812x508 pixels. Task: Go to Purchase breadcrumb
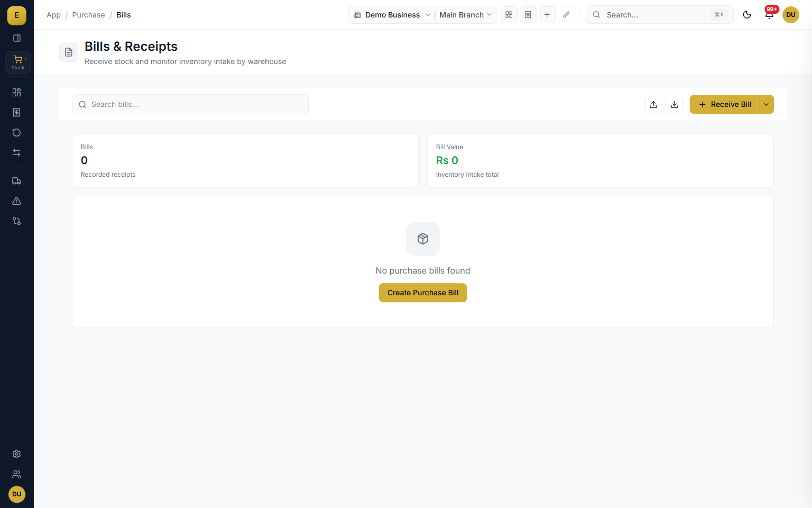click(x=88, y=15)
